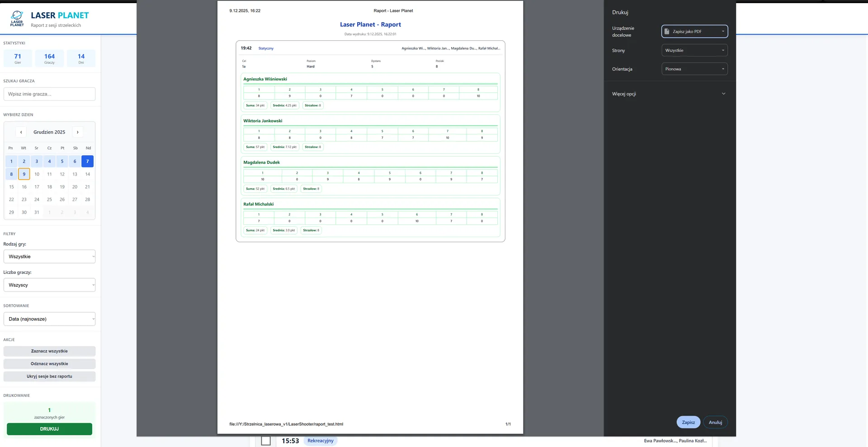Viewport: 868px width, 447px height.
Task: Go to next month with right arrow
Action: coord(78,132)
